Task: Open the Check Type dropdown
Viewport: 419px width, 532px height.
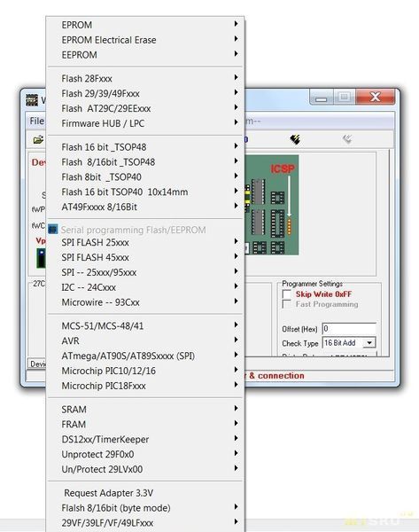Action: (369, 342)
